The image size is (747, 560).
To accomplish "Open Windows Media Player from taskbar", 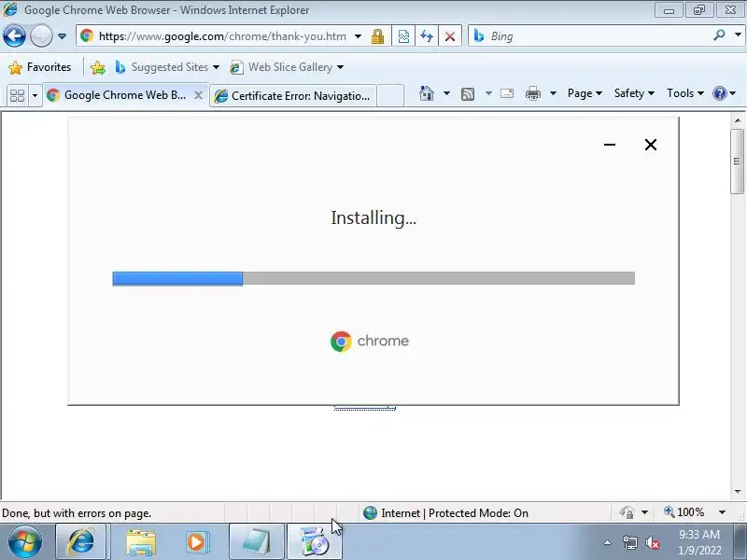I will (196, 542).
